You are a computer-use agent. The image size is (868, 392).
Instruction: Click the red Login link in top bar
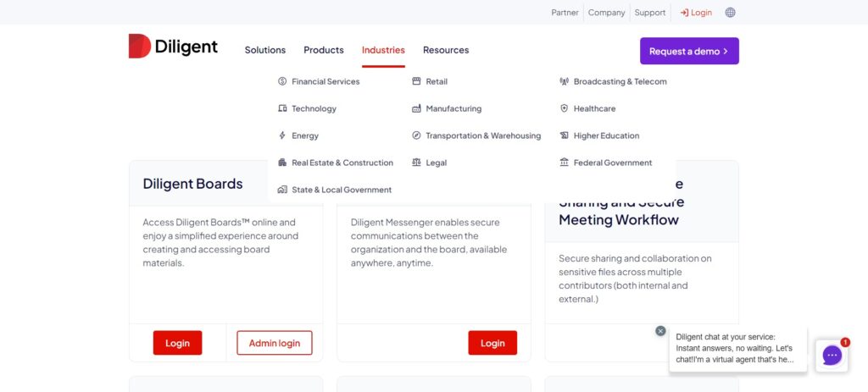coord(696,13)
